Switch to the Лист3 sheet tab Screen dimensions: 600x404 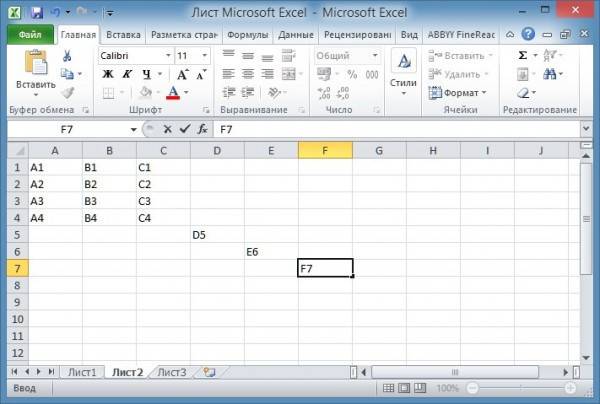point(172,372)
